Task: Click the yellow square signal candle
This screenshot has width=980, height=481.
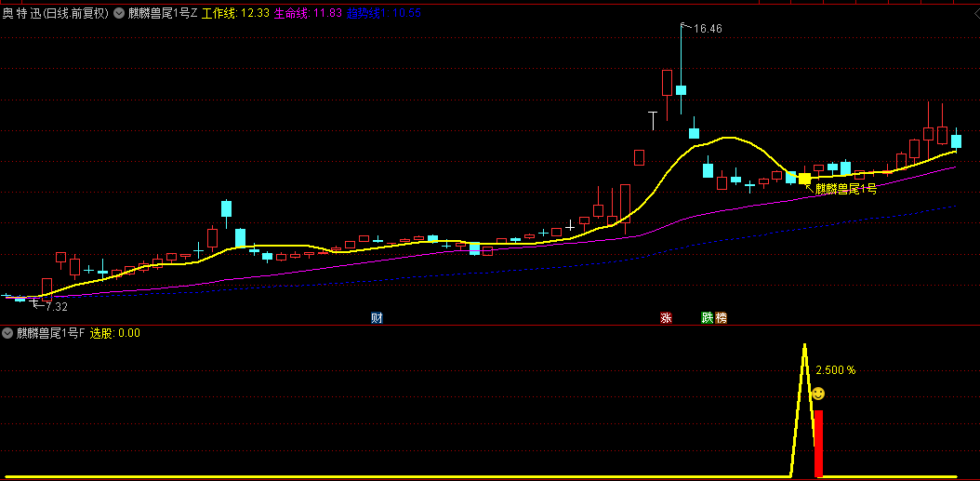Action: pyautogui.click(x=804, y=179)
